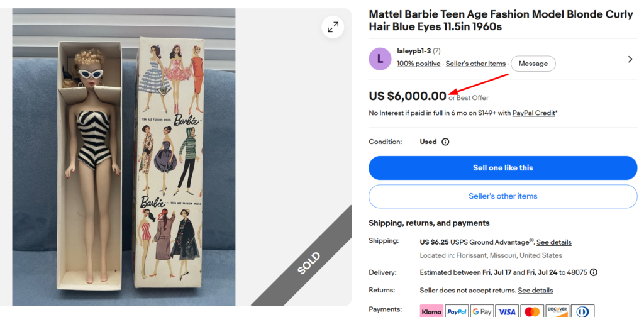Expand the product image to full view
This screenshot has width=644, height=317.
333,28
